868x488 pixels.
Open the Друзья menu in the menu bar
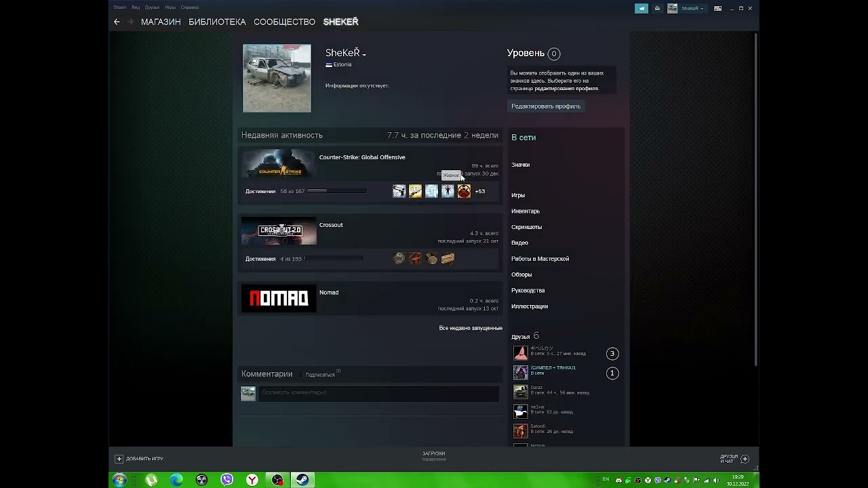point(152,7)
